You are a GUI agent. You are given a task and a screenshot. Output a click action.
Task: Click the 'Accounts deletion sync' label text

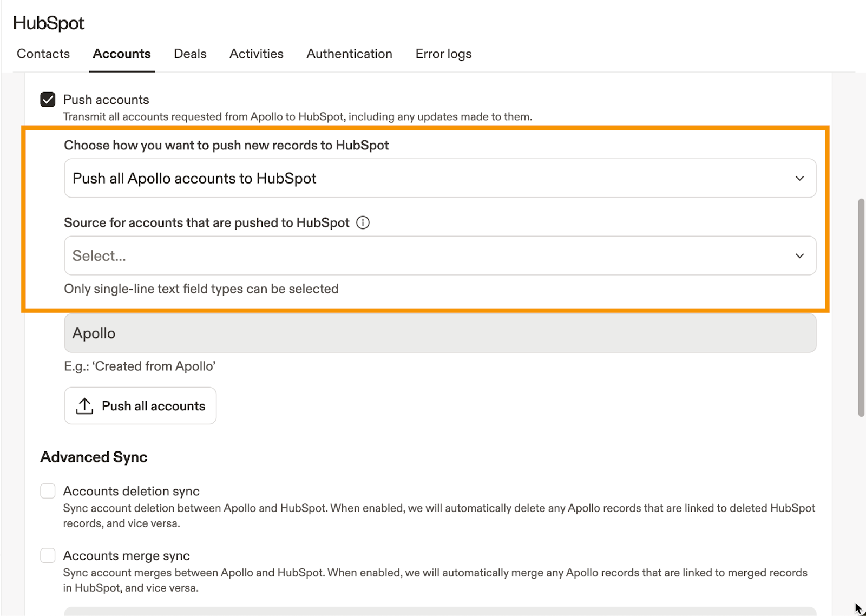(131, 491)
